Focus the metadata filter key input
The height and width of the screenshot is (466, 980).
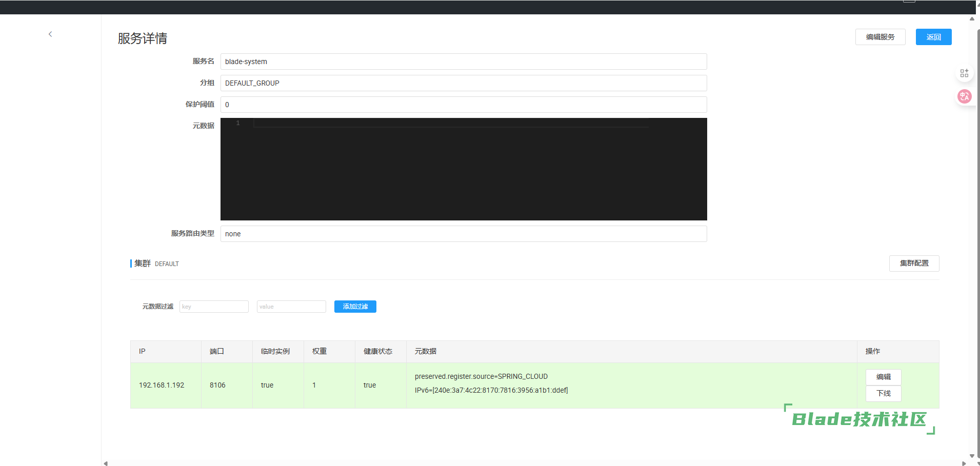214,307
